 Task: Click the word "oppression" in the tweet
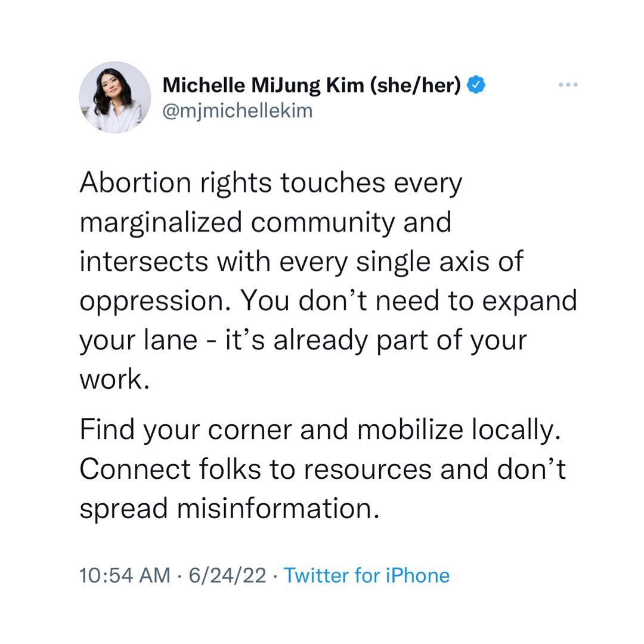click(154, 302)
